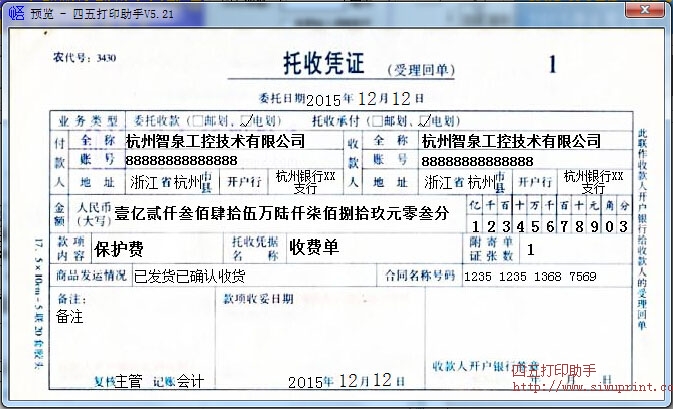Click the bottom date 2015年12月12日
673x409 pixels.
(346, 381)
